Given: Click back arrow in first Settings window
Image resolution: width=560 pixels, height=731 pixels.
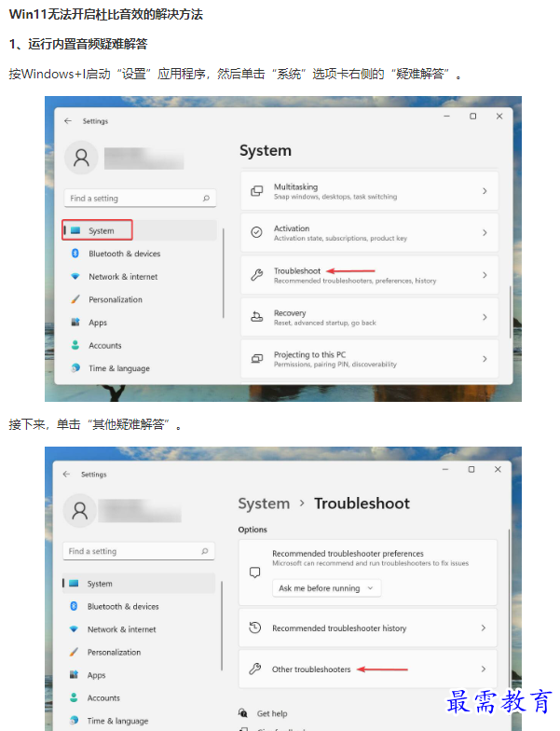Looking at the screenshot, I should [68, 121].
